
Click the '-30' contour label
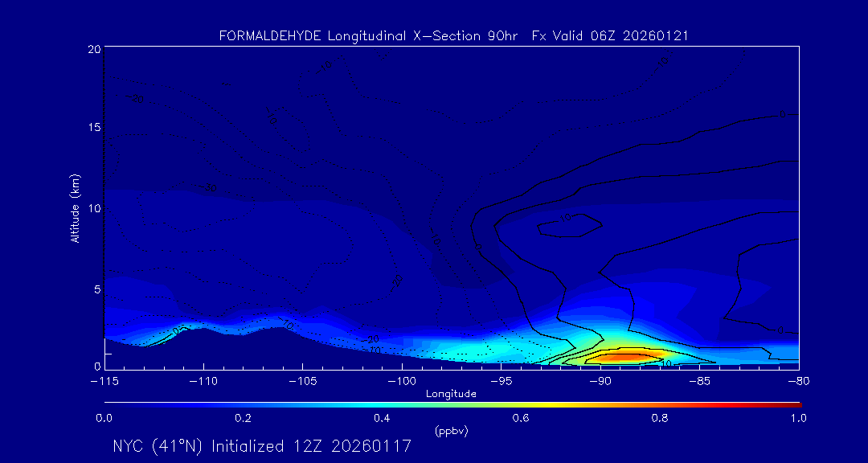pos(208,188)
